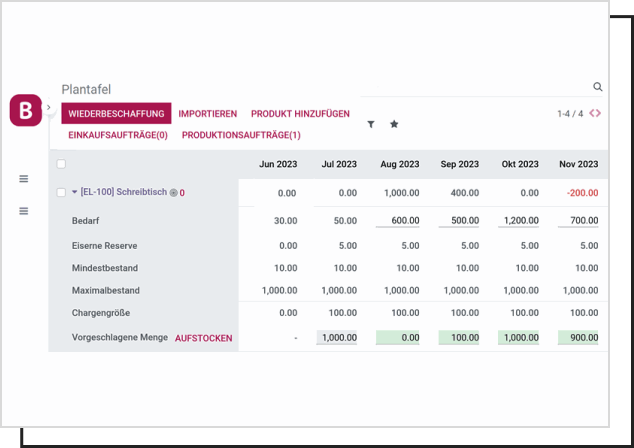This screenshot has height=448, width=634.
Task: Open the Einkaufsaufträge(0) list
Action: click(117, 135)
